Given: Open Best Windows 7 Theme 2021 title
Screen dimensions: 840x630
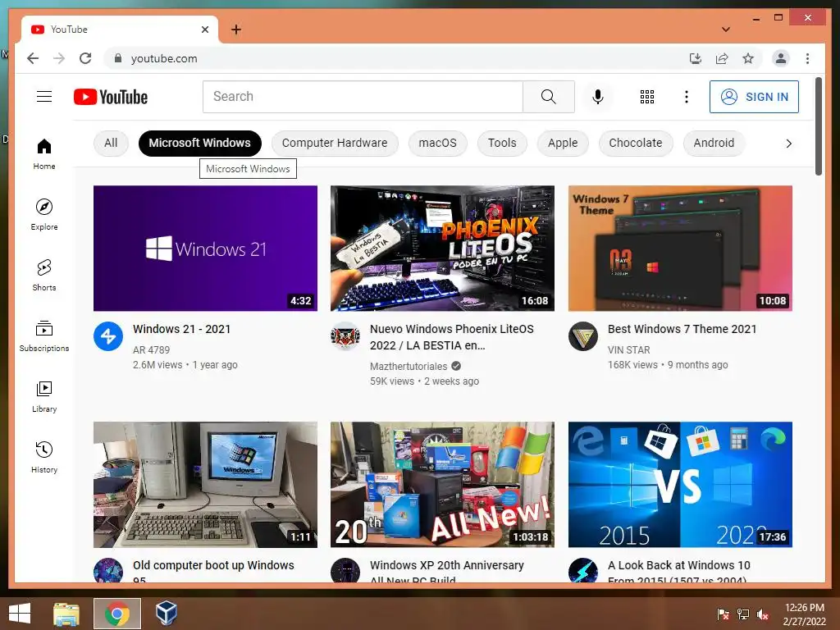Looking at the screenshot, I should point(682,329).
